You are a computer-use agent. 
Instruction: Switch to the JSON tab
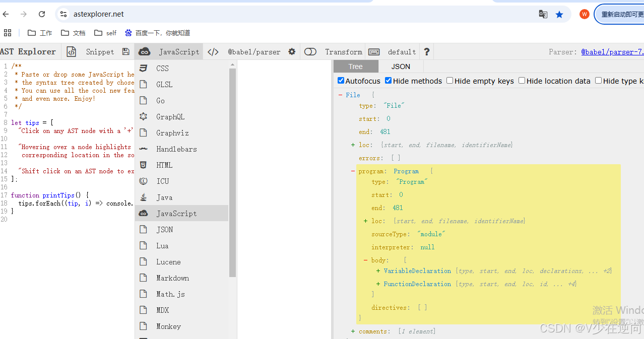tap(400, 66)
